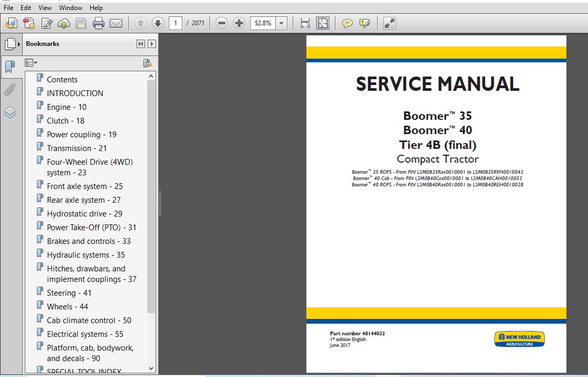Click the New Holland Agriculture logo
This screenshot has height=377, width=588.
pyautogui.click(x=519, y=339)
